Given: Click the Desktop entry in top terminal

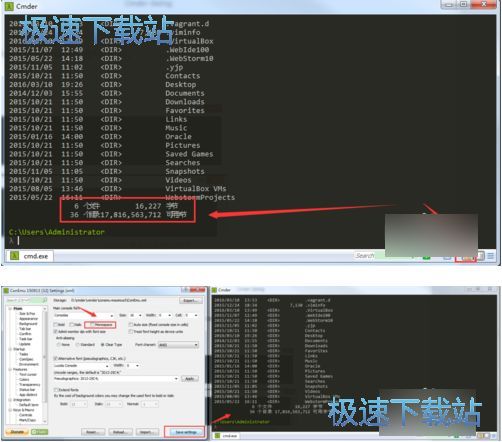Looking at the screenshot, I should pos(181,85).
